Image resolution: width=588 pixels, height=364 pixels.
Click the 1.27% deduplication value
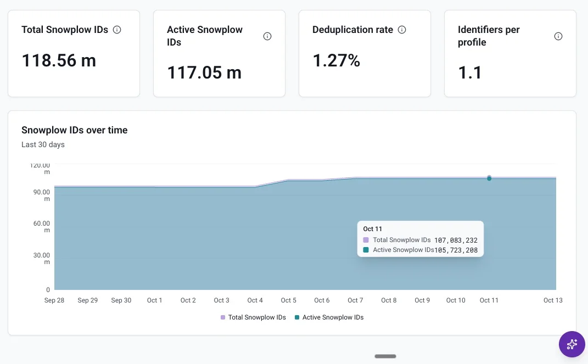coord(337,60)
